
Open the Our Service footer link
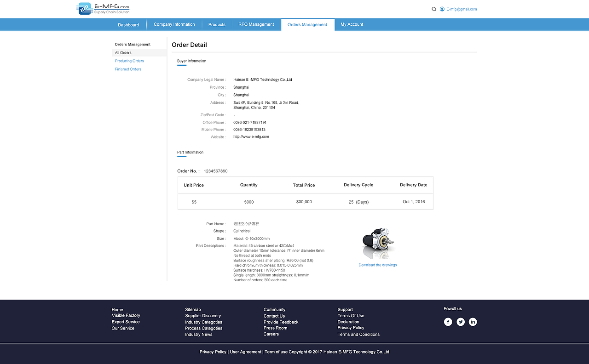point(123,328)
